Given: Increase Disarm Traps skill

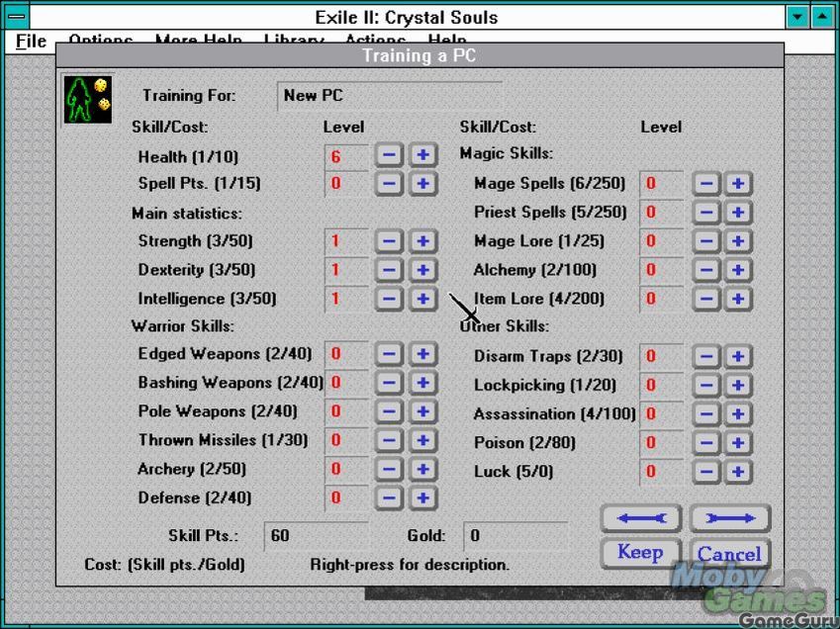Looking at the screenshot, I should 738,356.
